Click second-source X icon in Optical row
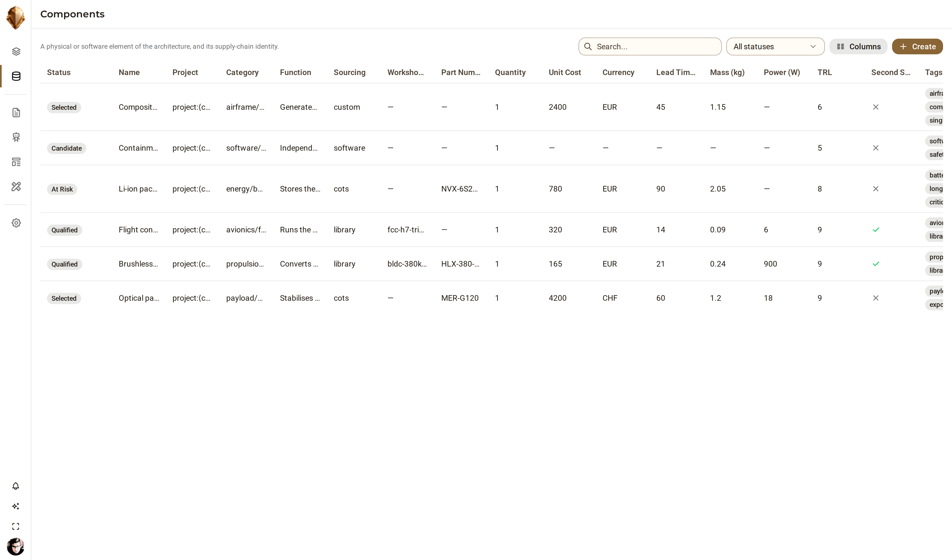 (875, 298)
